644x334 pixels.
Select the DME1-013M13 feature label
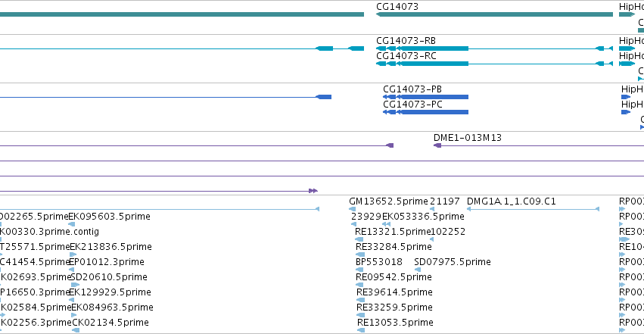[x=468, y=138]
